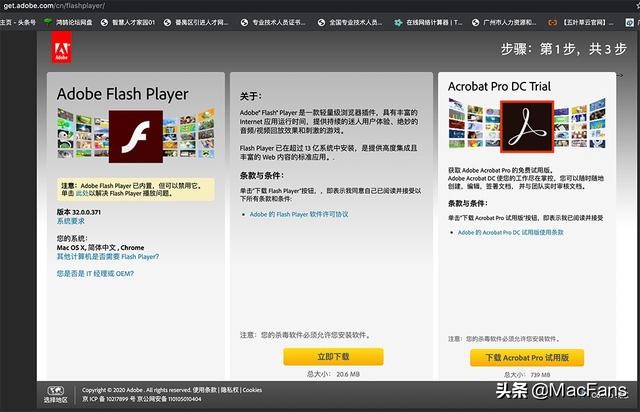Screen dimensions: 640x412
Task: Click antivirus 注意 note in Acrobat panel
Action: (x=504, y=339)
